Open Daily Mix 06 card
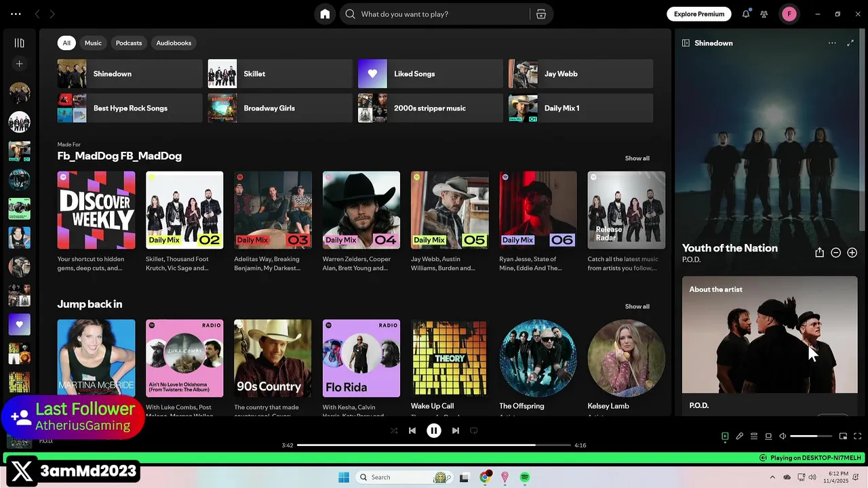868x488 pixels. (538, 222)
